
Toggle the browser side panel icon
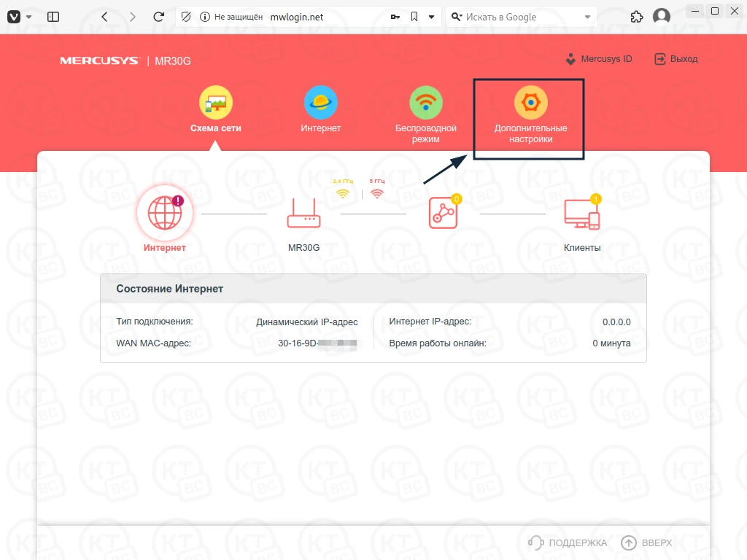coord(53,17)
